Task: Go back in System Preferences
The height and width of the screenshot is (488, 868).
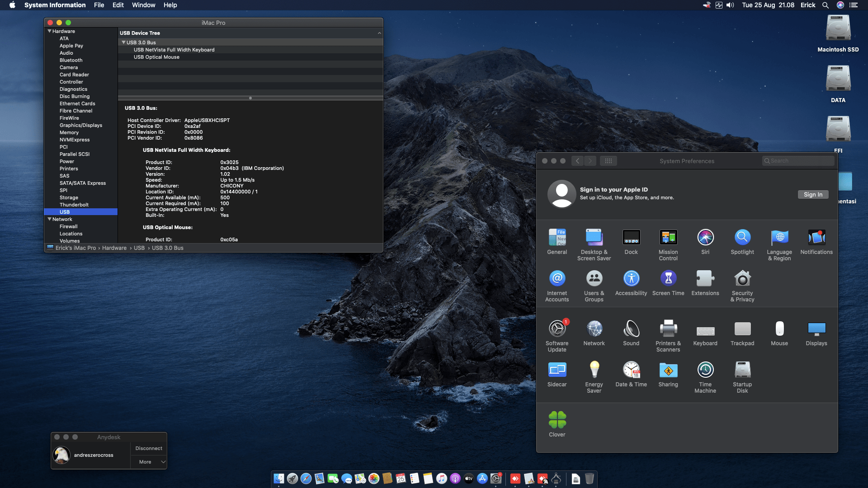Action: (577, 161)
